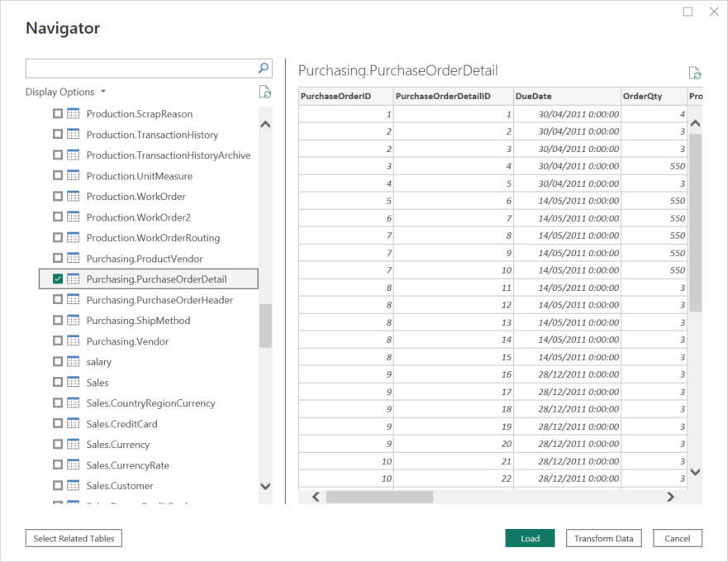Image resolution: width=728 pixels, height=562 pixels.
Task: Click the Sales.CreditCard table icon
Action: pos(73,424)
